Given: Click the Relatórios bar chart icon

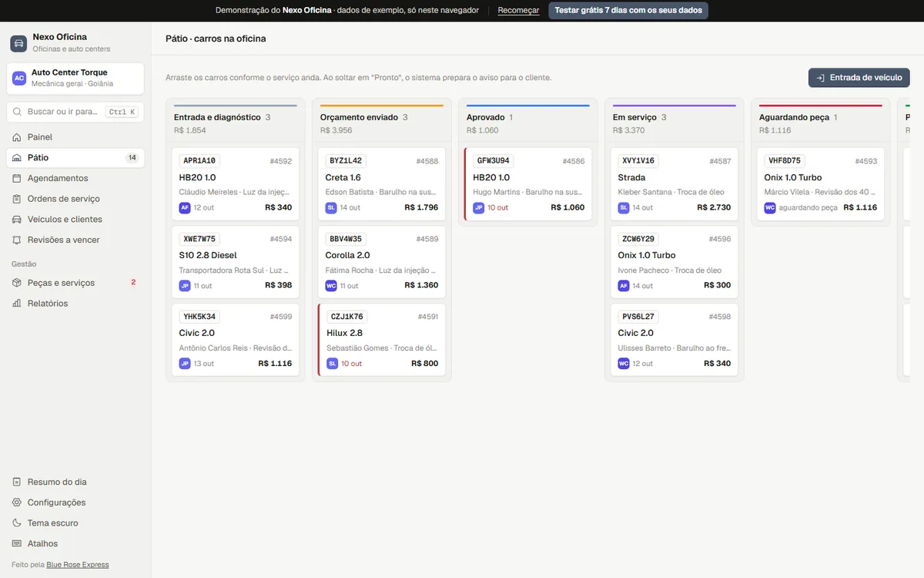Looking at the screenshot, I should 17,304.
